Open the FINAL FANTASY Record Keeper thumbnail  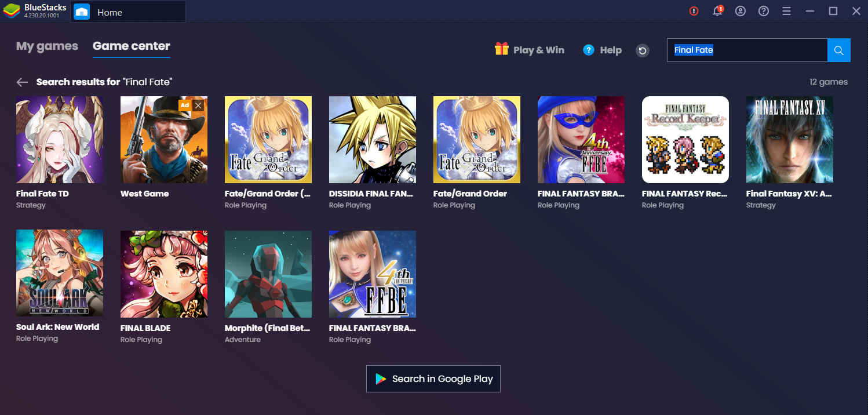click(685, 140)
